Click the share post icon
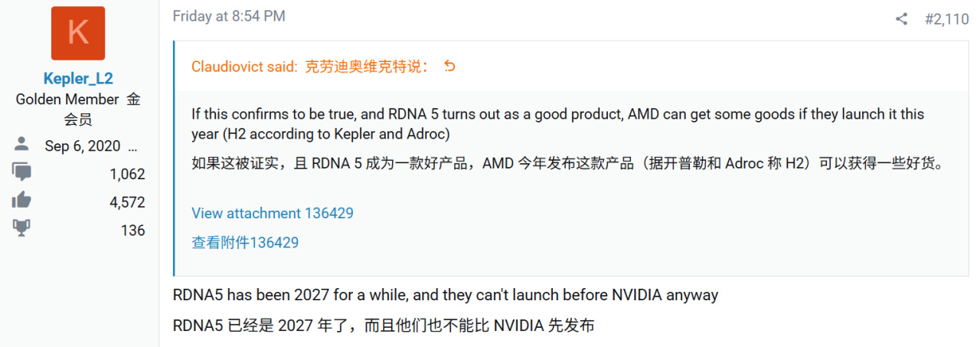The image size is (980, 347). (x=901, y=19)
